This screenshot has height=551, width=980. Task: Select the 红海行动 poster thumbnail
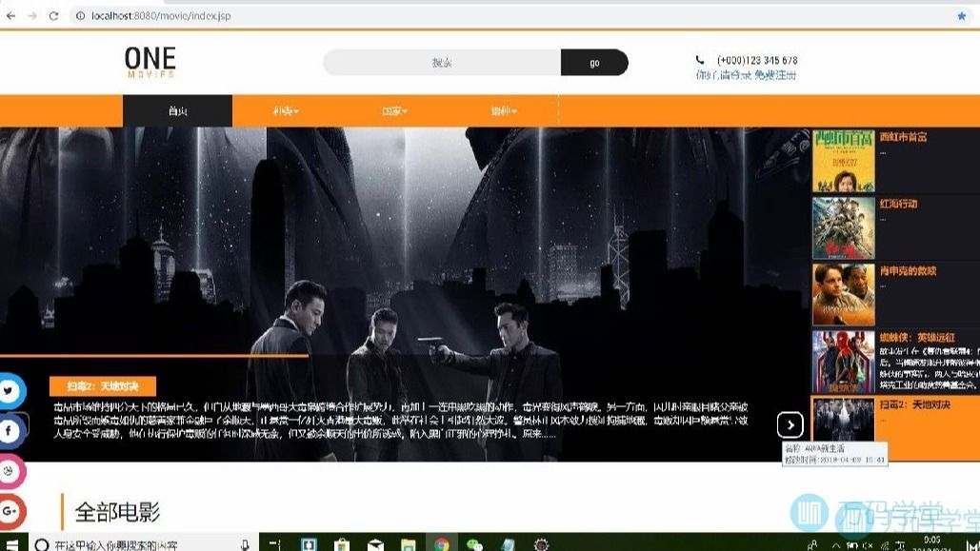(843, 228)
